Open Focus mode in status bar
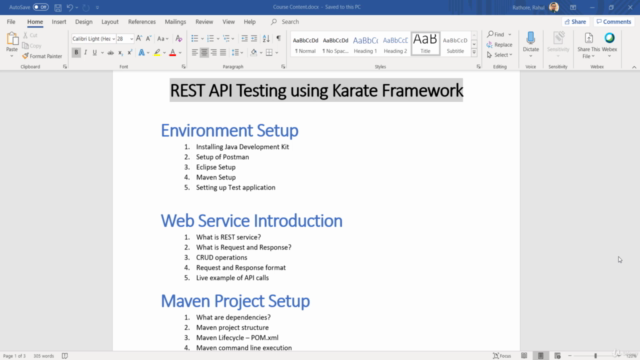The image size is (640, 360). pos(502,356)
